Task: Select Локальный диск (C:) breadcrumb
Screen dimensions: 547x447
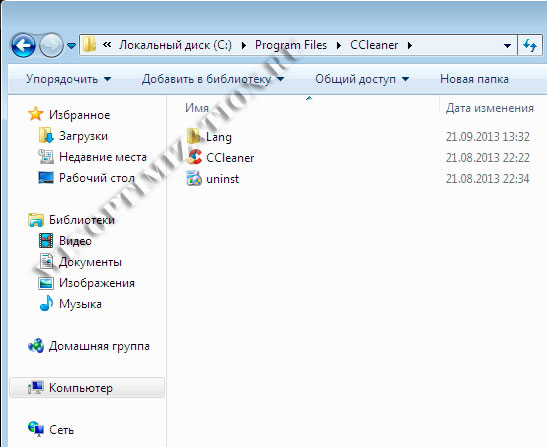Action: click(x=175, y=45)
